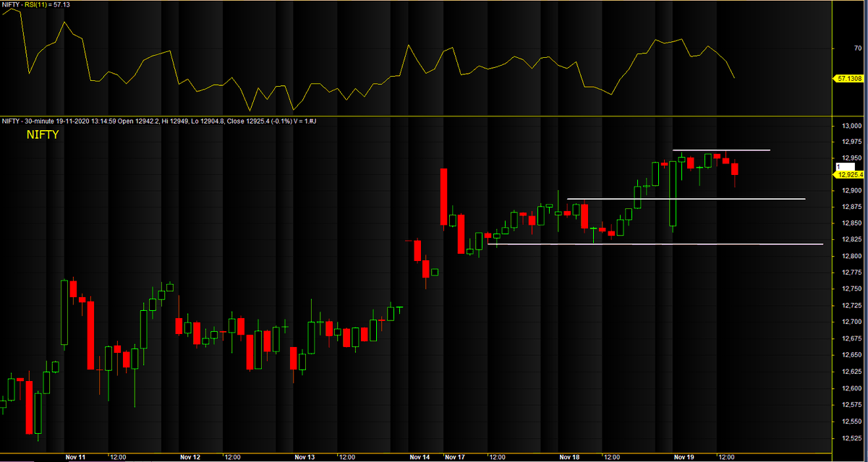Click the 12,875 price axis label
This screenshot has width=868, height=462.
click(851, 207)
